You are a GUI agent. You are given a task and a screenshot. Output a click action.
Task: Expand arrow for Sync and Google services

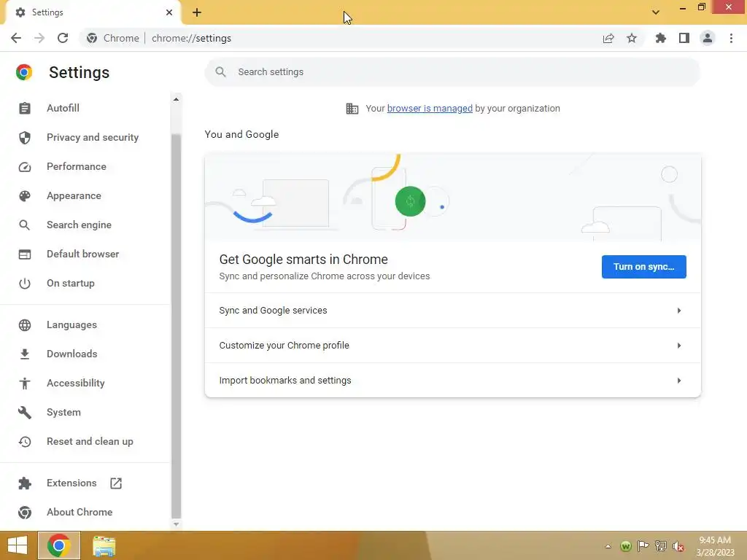coord(679,311)
